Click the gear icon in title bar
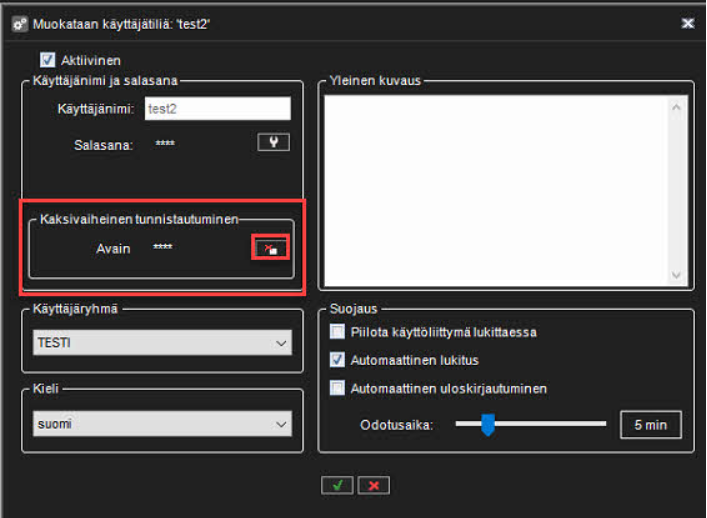 19,23
